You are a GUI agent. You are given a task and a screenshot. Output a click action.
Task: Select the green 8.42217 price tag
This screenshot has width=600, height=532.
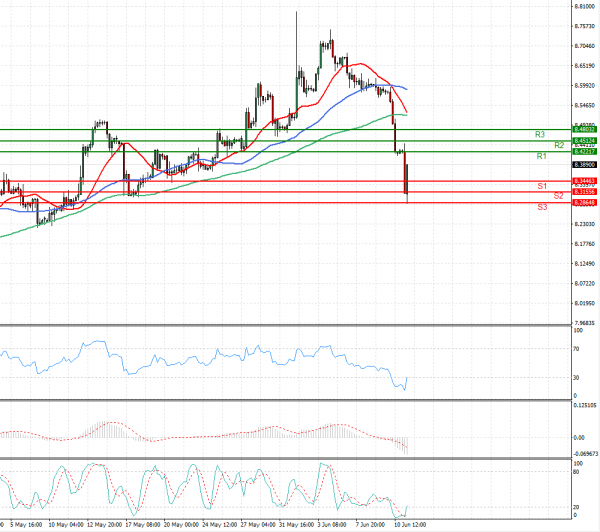[x=584, y=152]
